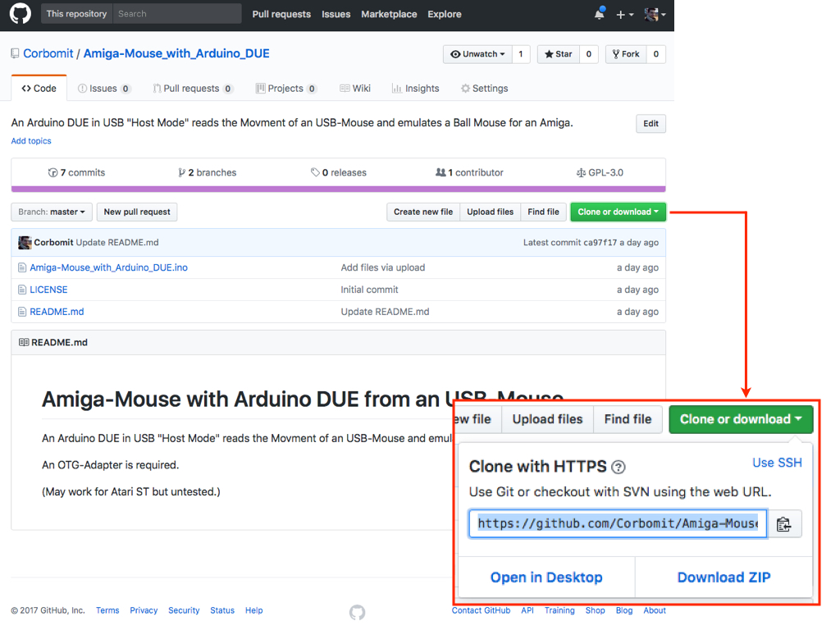
Task: Star the repository
Action: [557, 54]
